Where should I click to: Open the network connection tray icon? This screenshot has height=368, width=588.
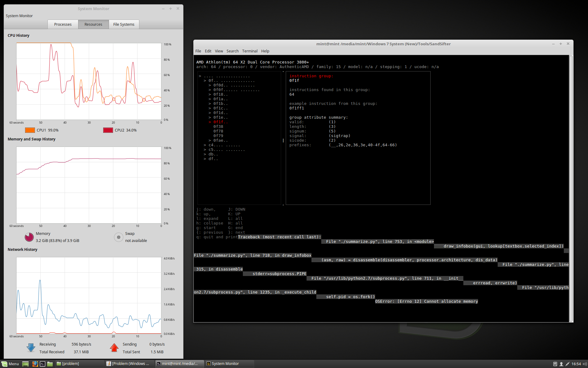click(x=567, y=364)
